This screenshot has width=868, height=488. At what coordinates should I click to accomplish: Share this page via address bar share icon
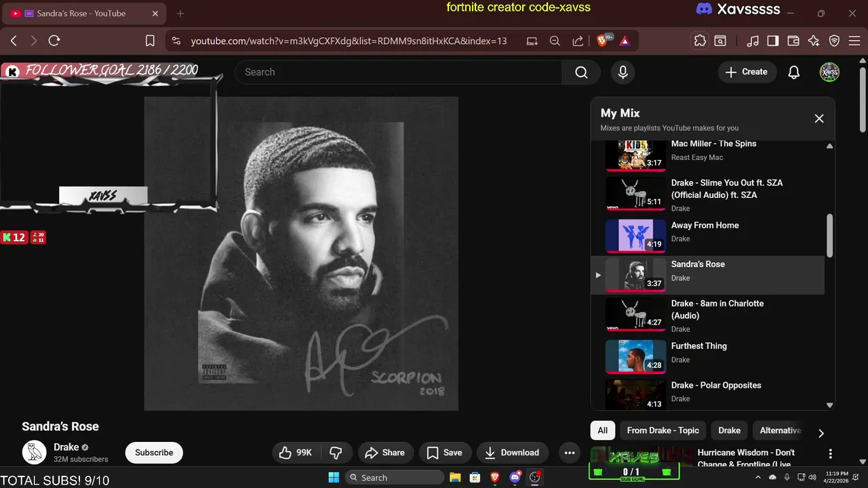[578, 41]
